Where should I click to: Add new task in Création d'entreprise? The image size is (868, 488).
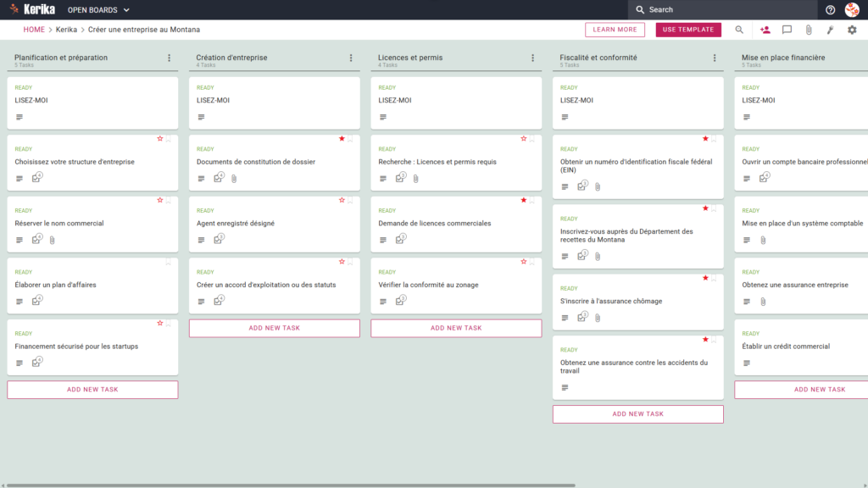(275, 328)
